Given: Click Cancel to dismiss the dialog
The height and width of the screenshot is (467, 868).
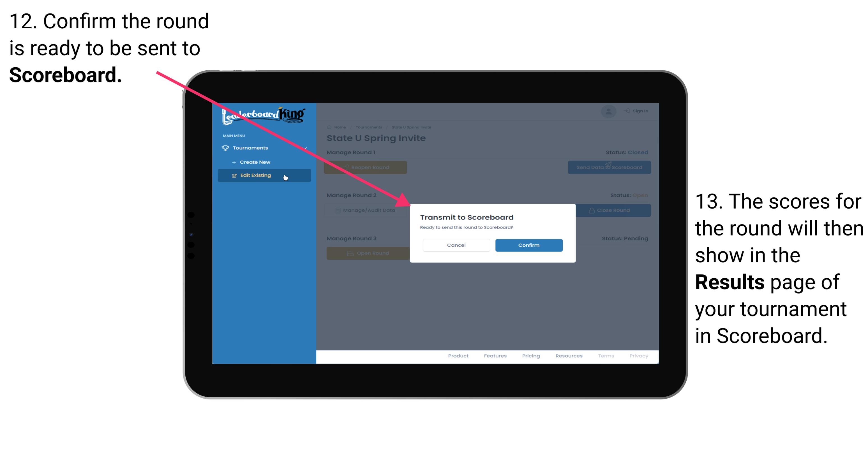Looking at the screenshot, I should point(456,244).
